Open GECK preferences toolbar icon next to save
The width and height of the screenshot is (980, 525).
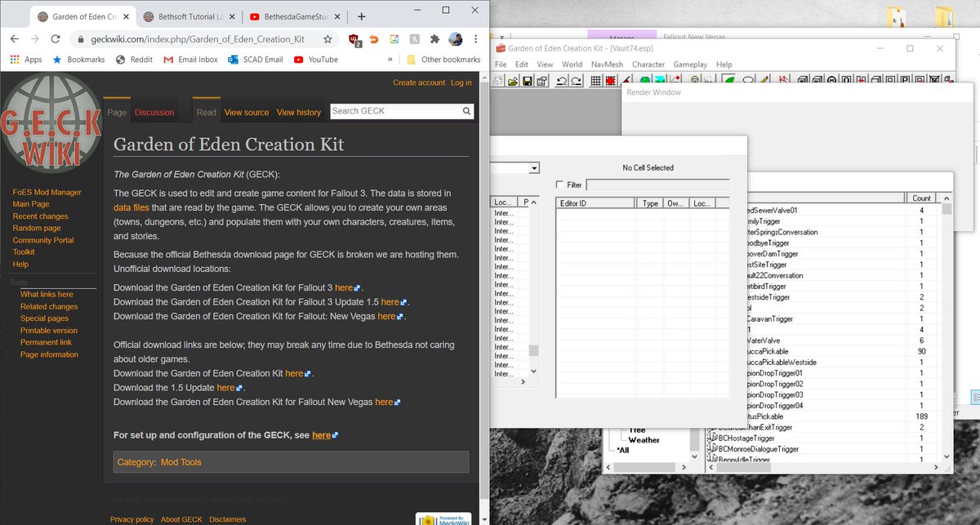point(542,80)
